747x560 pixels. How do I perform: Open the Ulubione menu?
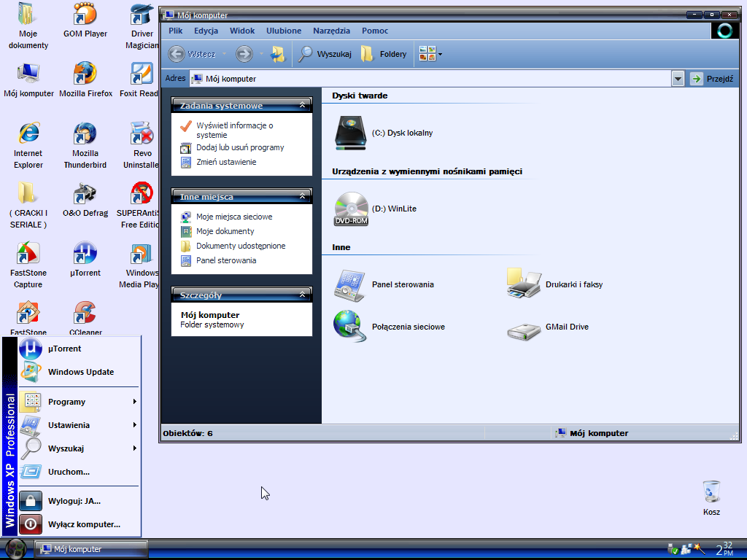[x=284, y=31]
